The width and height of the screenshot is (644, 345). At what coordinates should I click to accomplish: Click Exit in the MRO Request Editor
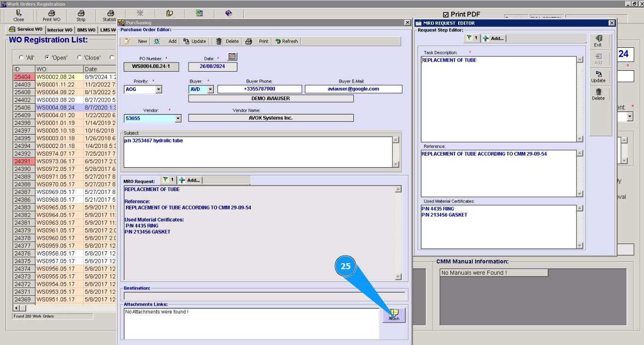tap(598, 41)
